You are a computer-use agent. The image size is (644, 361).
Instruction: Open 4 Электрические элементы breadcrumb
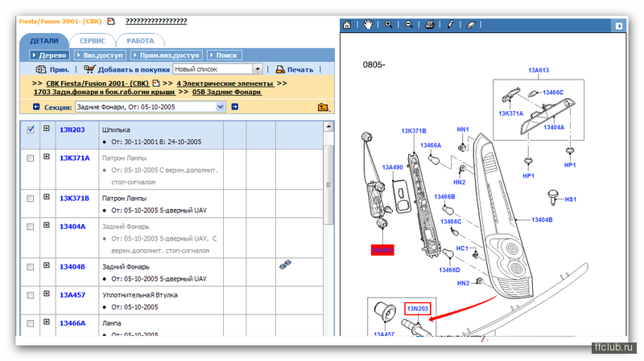(225, 84)
